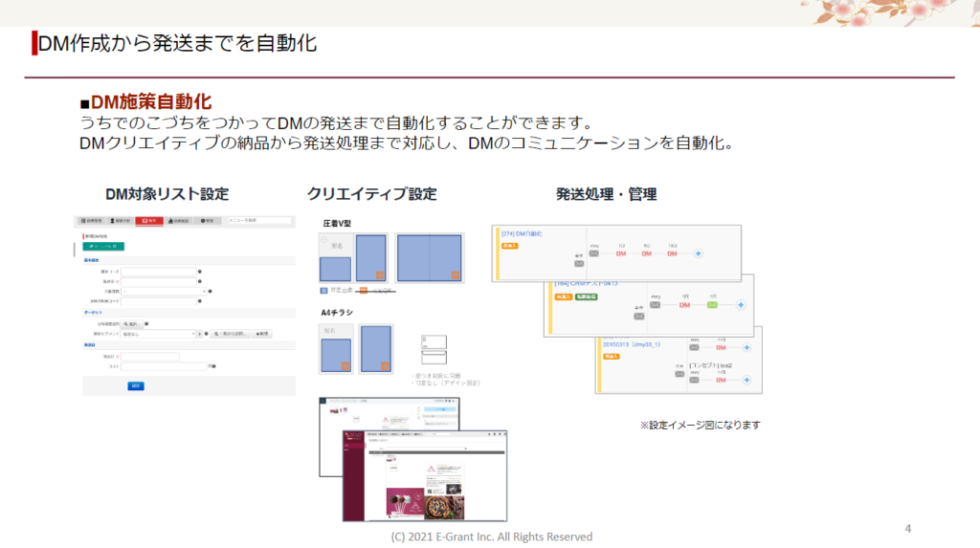Open the dropdown in the basic settings section
The width and height of the screenshot is (980, 548).
164,291
